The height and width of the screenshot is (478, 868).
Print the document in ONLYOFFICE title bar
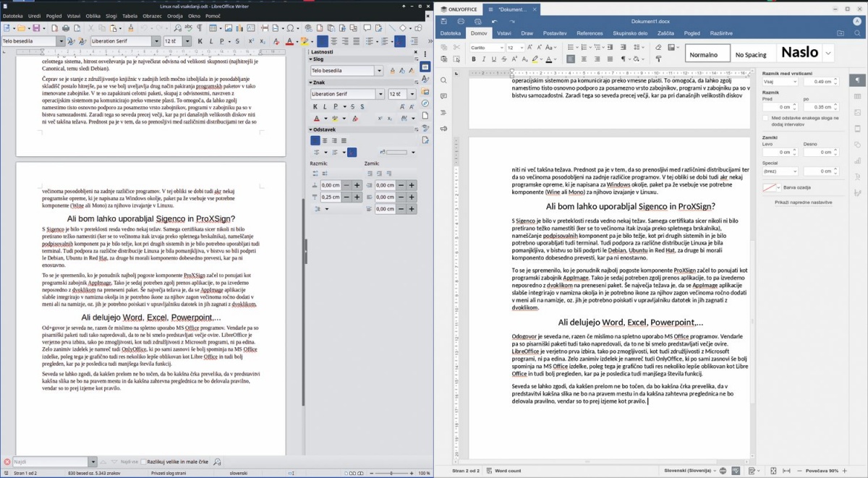coord(461,21)
